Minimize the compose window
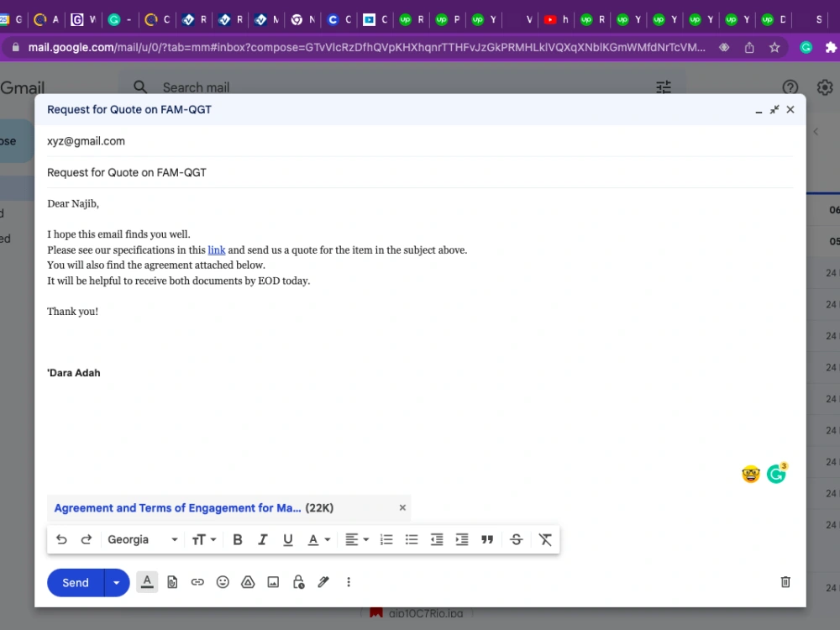840x630 pixels. (759, 110)
